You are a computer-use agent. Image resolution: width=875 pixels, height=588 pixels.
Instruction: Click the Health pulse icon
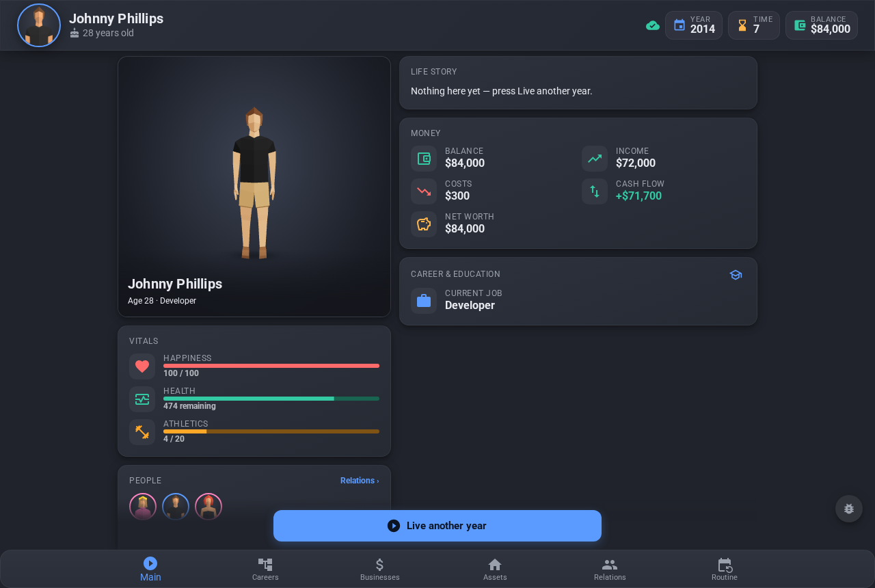point(142,399)
